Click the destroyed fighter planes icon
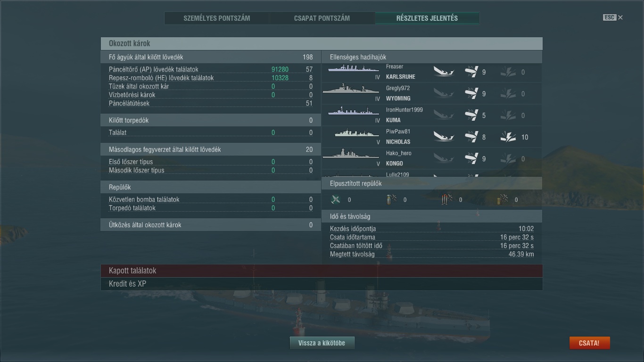The width and height of the screenshot is (644, 362). coord(336,199)
